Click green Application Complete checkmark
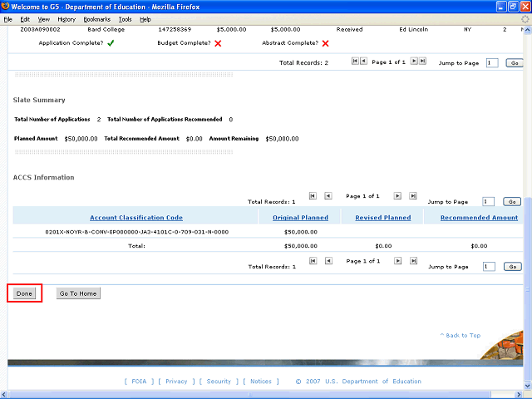This screenshot has width=532, height=399. (x=111, y=43)
